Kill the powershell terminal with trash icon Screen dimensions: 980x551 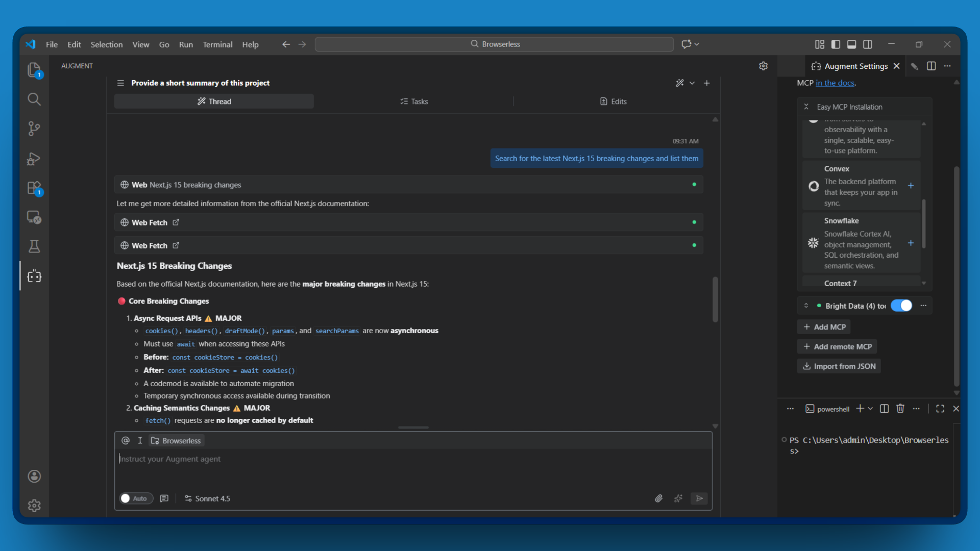click(900, 408)
